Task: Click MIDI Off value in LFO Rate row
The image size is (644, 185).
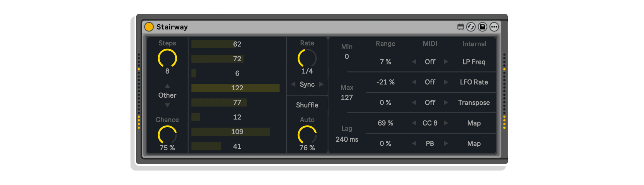Action: pos(430,82)
